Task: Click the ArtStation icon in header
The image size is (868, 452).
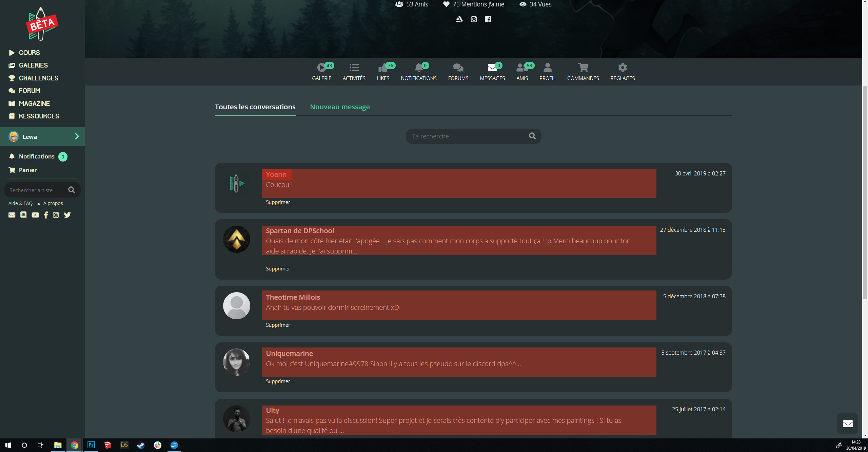Action: click(x=459, y=19)
